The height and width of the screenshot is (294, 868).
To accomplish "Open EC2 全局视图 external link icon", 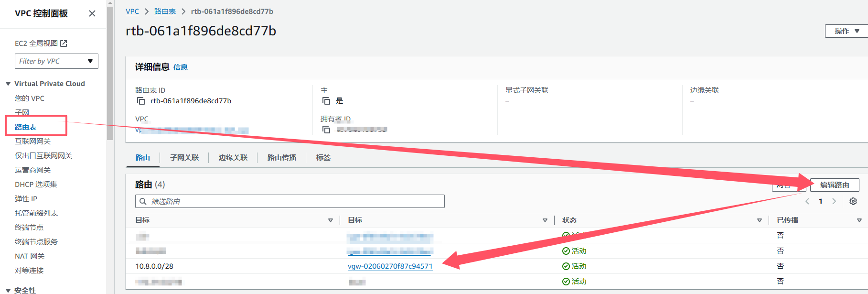I will point(64,44).
